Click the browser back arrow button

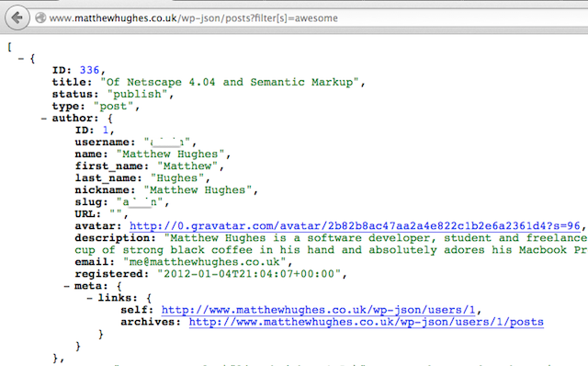click(17, 17)
